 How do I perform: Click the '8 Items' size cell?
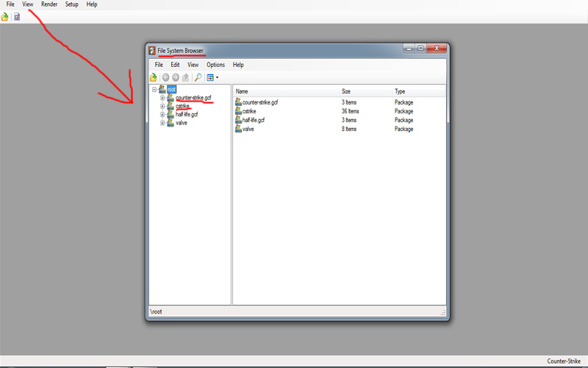(x=349, y=129)
